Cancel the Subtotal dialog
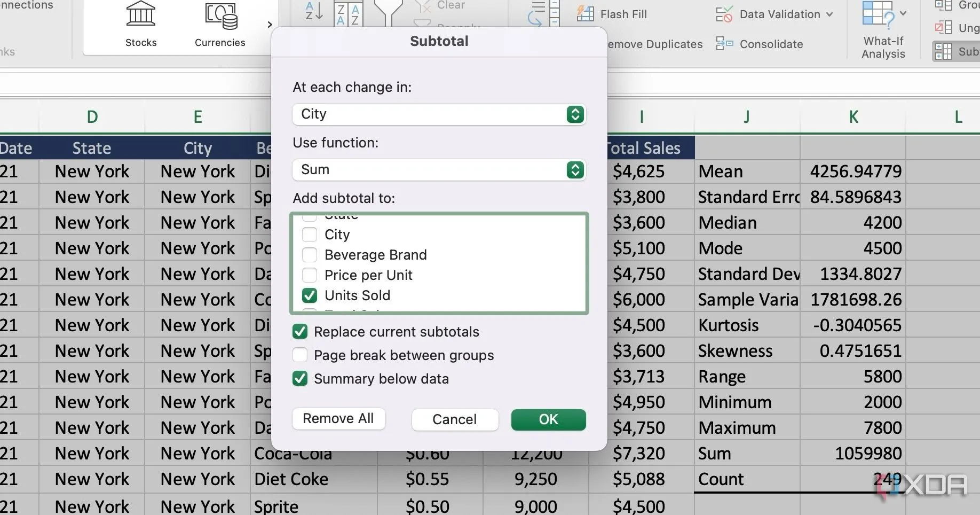This screenshot has width=980, height=515. 454,419
